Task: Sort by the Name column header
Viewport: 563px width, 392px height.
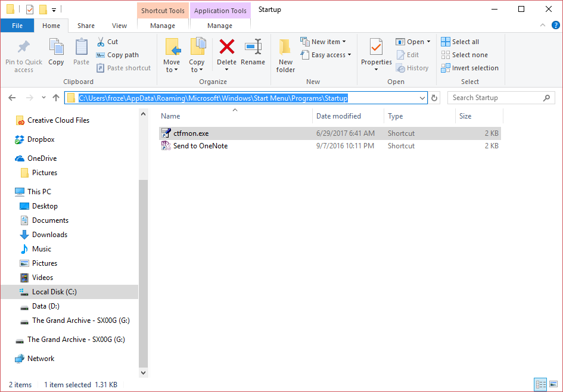Action: [235, 116]
